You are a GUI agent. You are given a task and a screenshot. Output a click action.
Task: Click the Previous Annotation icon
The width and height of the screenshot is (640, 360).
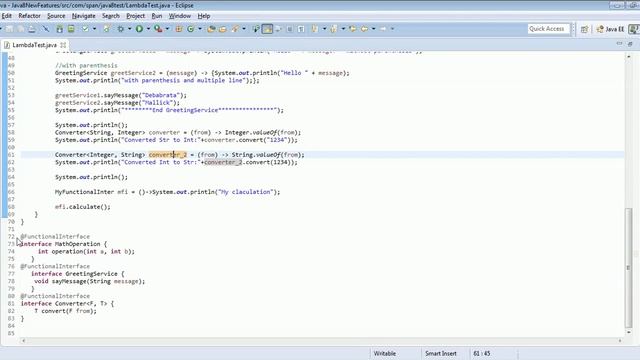click(x=333, y=29)
